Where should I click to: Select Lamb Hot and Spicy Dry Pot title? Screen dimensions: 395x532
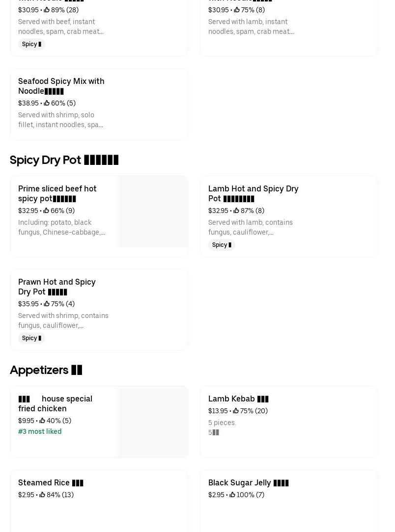click(x=253, y=194)
